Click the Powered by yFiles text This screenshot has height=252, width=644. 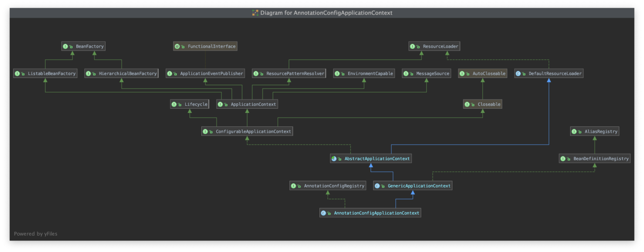(35, 234)
